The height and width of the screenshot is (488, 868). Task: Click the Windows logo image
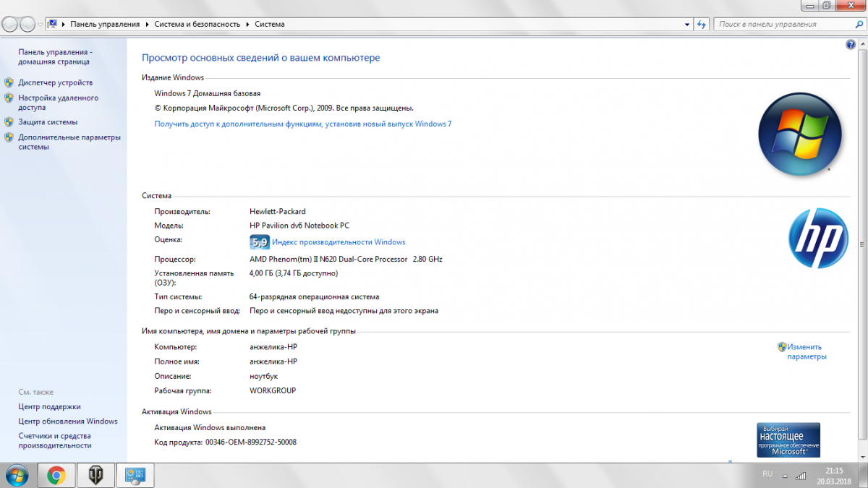coord(800,134)
